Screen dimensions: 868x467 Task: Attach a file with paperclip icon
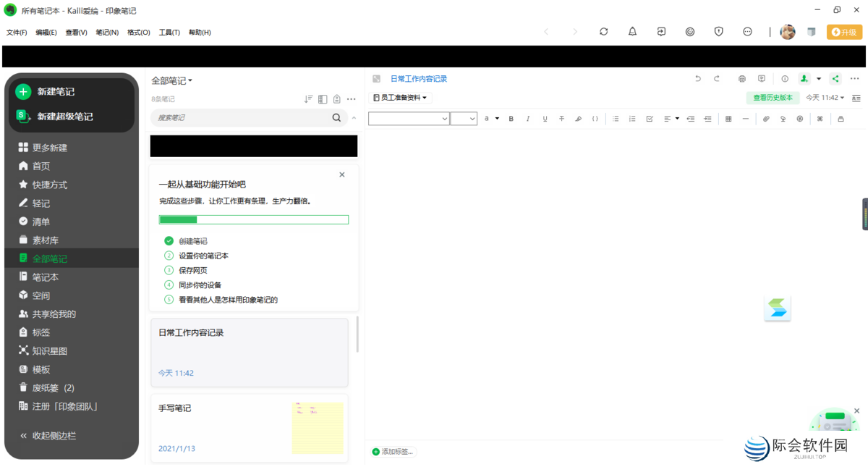pos(766,119)
